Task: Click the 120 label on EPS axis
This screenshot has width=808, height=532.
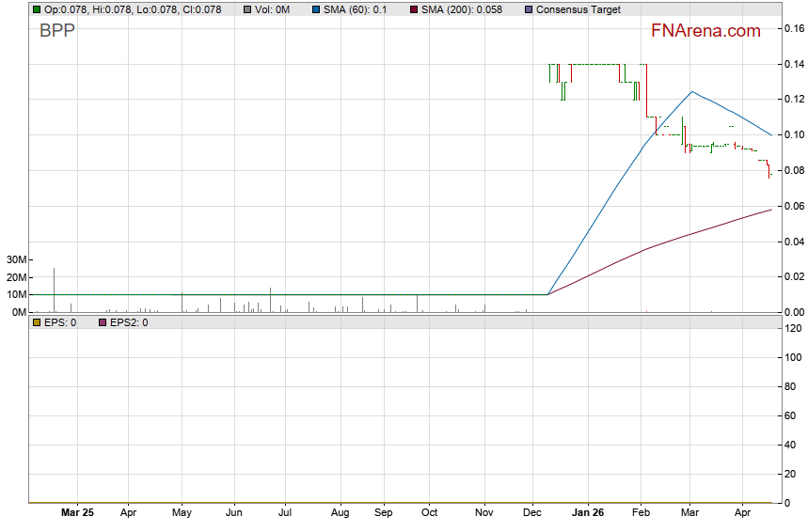Action: click(793, 328)
